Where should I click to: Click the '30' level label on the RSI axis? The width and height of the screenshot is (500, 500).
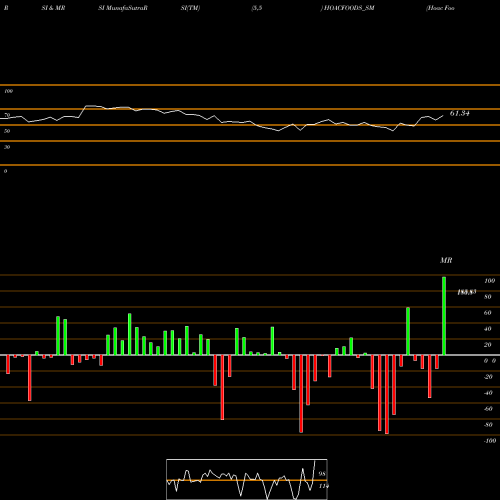7,147
